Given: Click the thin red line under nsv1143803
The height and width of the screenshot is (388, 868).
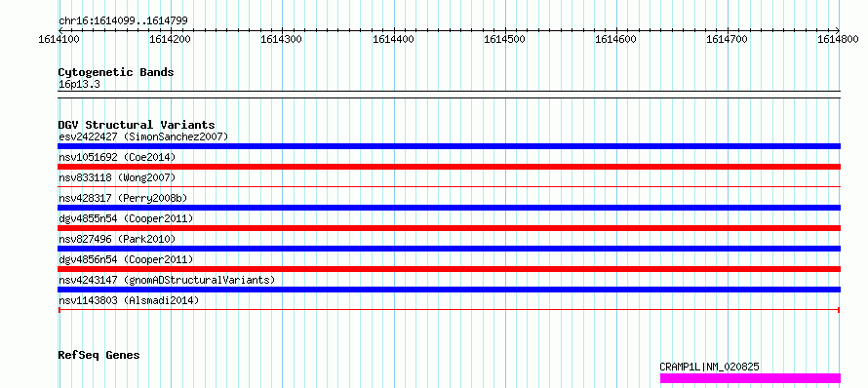Looking at the screenshot, I should [449, 310].
